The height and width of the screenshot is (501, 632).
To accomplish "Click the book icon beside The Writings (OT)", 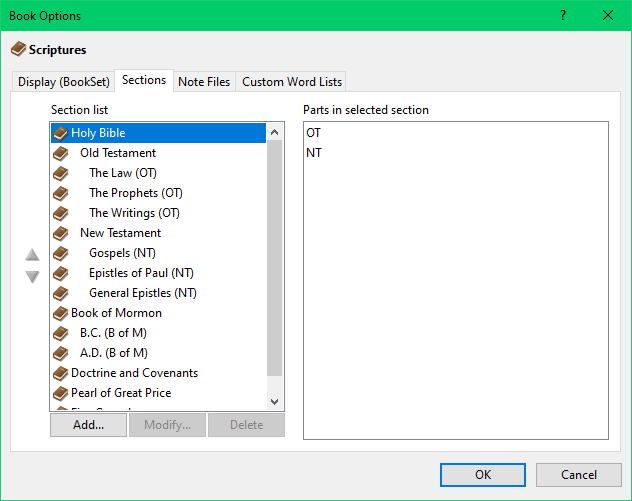I will click(x=60, y=213).
